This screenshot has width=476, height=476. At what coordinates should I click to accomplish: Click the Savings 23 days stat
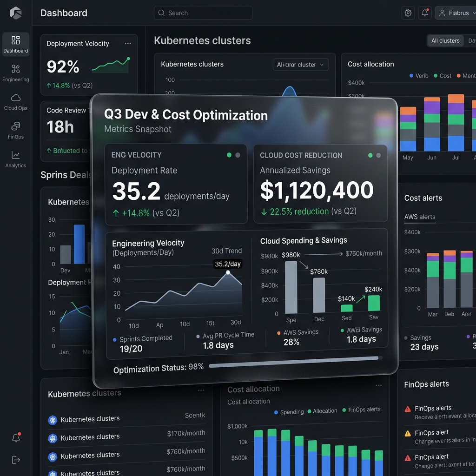(x=422, y=342)
